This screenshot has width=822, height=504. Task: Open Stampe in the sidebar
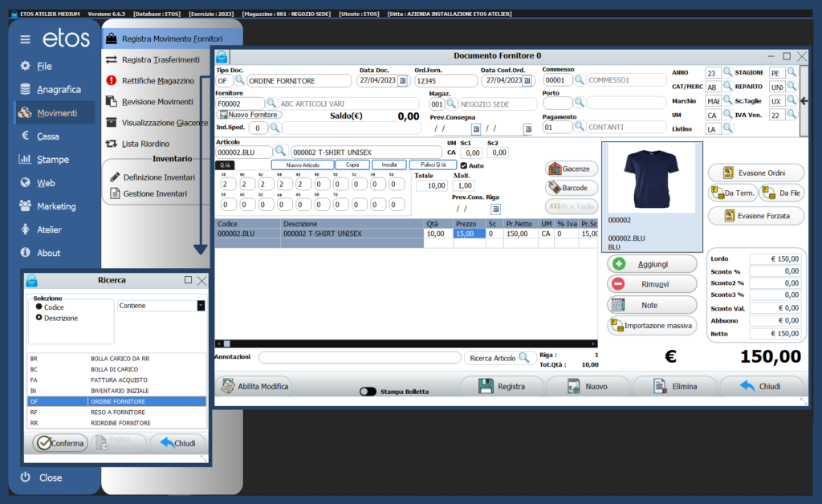[52, 159]
